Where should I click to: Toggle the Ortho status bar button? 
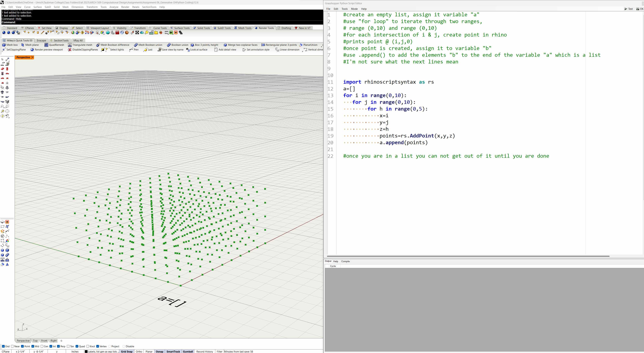139,351
